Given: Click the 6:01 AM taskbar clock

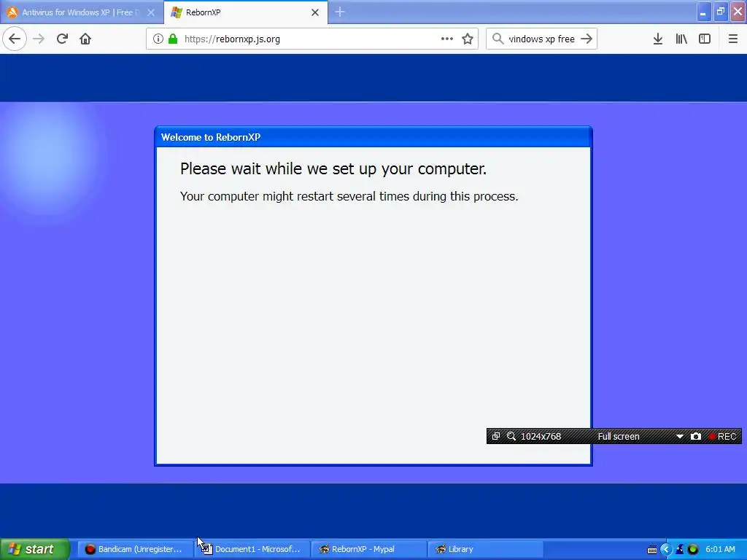Looking at the screenshot, I should pyautogui.click(x=720, y=549).
